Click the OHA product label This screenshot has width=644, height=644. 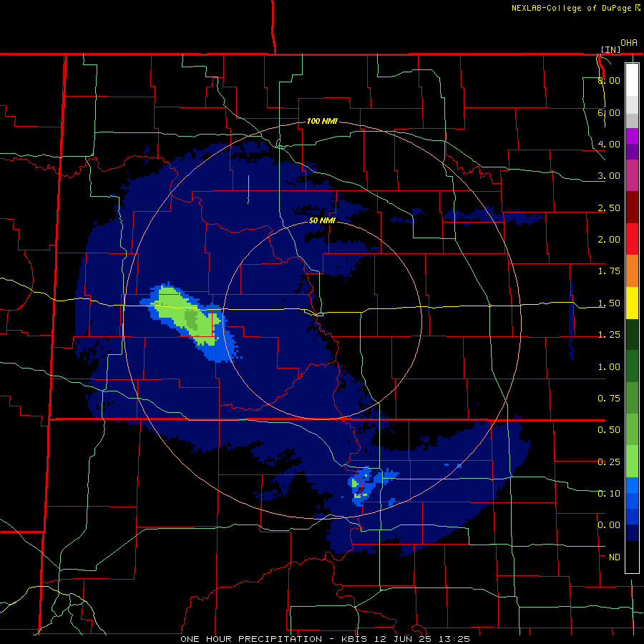pyautogui.click(x=629, y=43)
